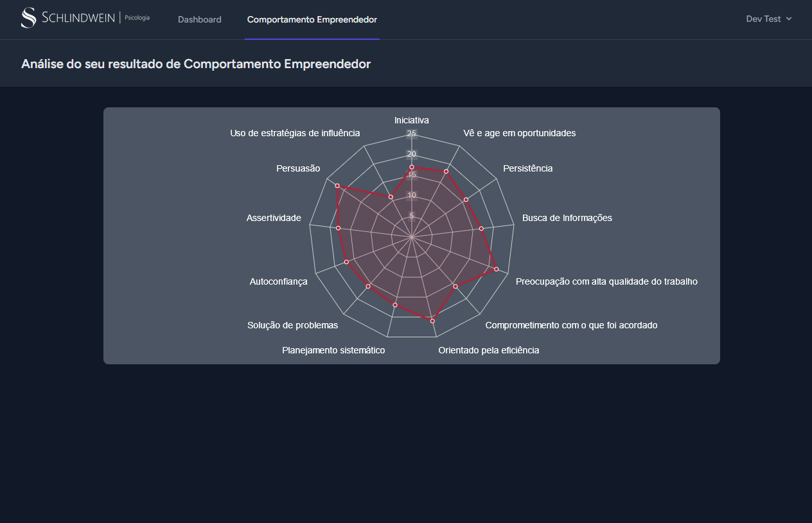This screenshot has height=523, width=812.
Task: Expand the Preocupação com alta qualidade axis point
Action: click(495, 269)
